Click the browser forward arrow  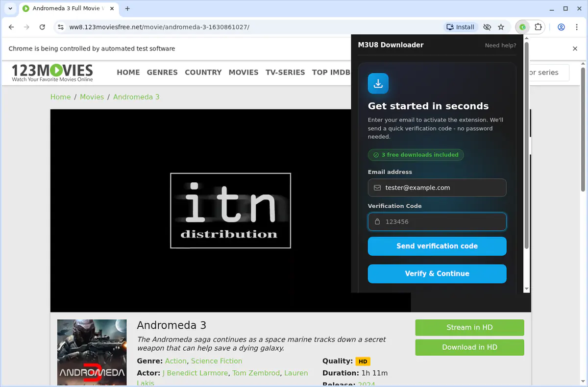(27, 27)
